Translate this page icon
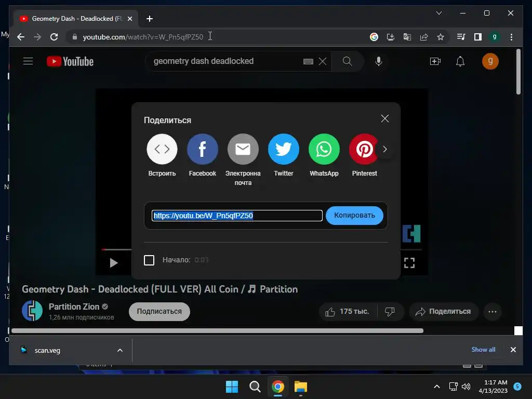Image resolution: width=532 pixels, height=399 pixels. point(407,37)
